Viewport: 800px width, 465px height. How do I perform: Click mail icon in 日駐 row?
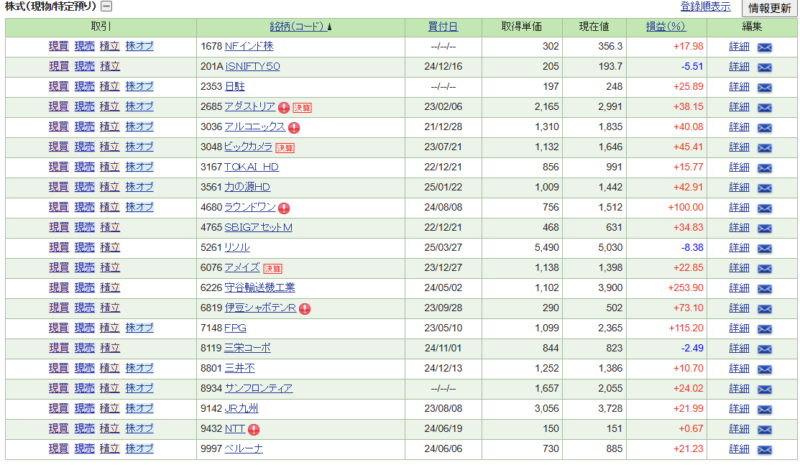pyautogui.click(x=764, y=87)
